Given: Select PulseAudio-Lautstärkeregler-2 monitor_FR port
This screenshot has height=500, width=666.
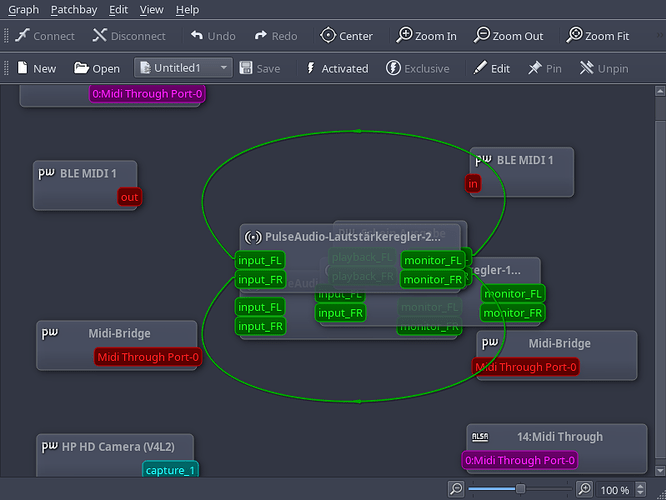Looking at the screenshot, I should point(433,280).
